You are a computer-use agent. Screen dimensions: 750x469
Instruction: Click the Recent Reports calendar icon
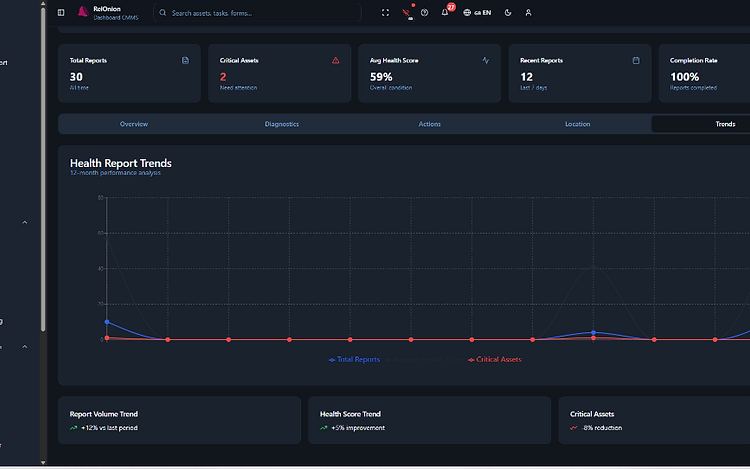pyautogui.click(x=636, y=60)
